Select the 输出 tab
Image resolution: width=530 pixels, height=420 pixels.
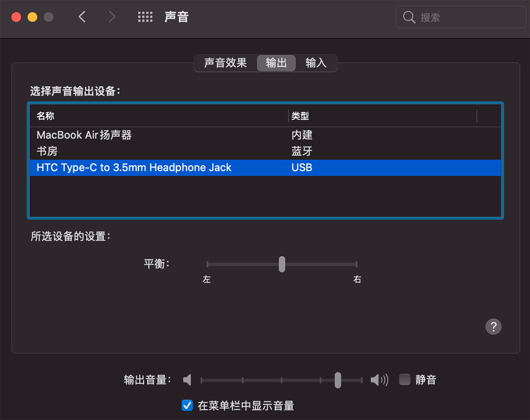pos(276,63)
